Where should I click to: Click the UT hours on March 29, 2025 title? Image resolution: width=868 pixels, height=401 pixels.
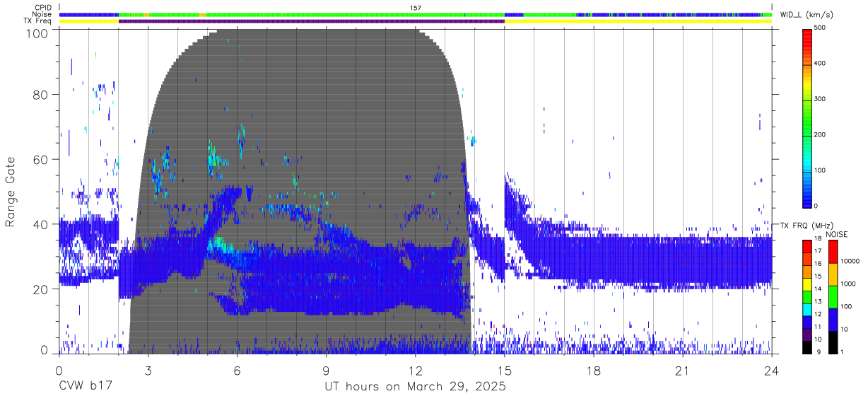415,387
